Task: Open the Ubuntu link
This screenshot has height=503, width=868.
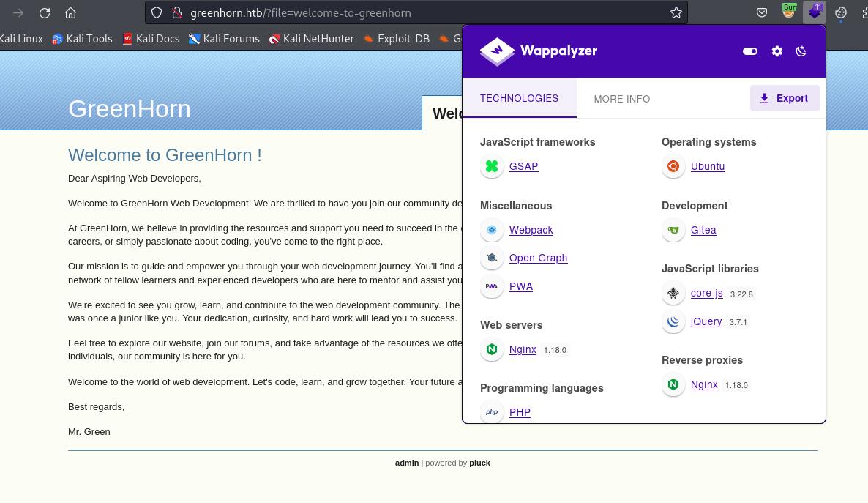Action: click(708, 166)
